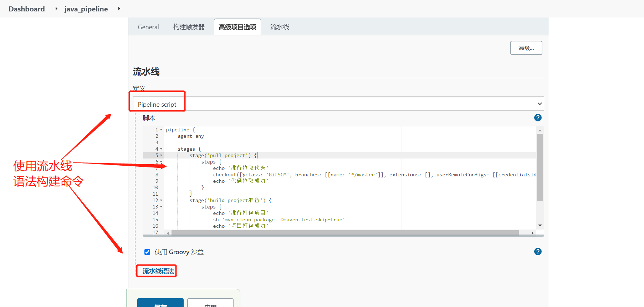Click the 高级... button

click(526, 48)
